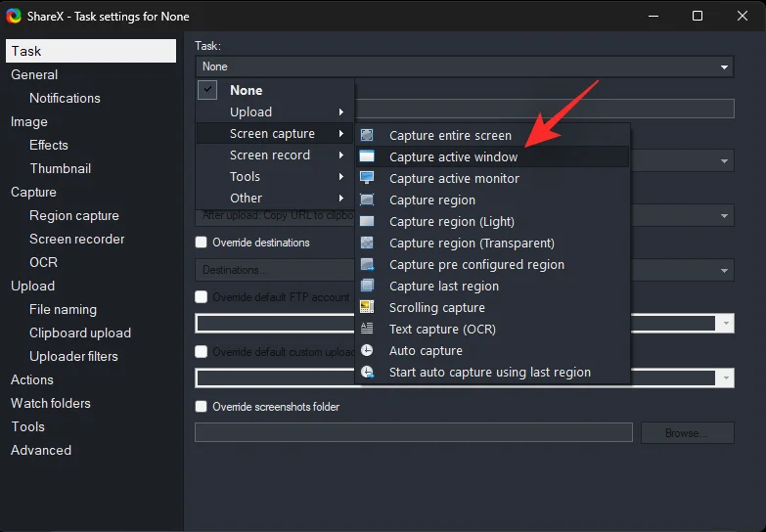This screenshot has height=532, width=766.
Task: Choose Capture region (Transparent) from the submenu
Action: (x=472, y=244)
